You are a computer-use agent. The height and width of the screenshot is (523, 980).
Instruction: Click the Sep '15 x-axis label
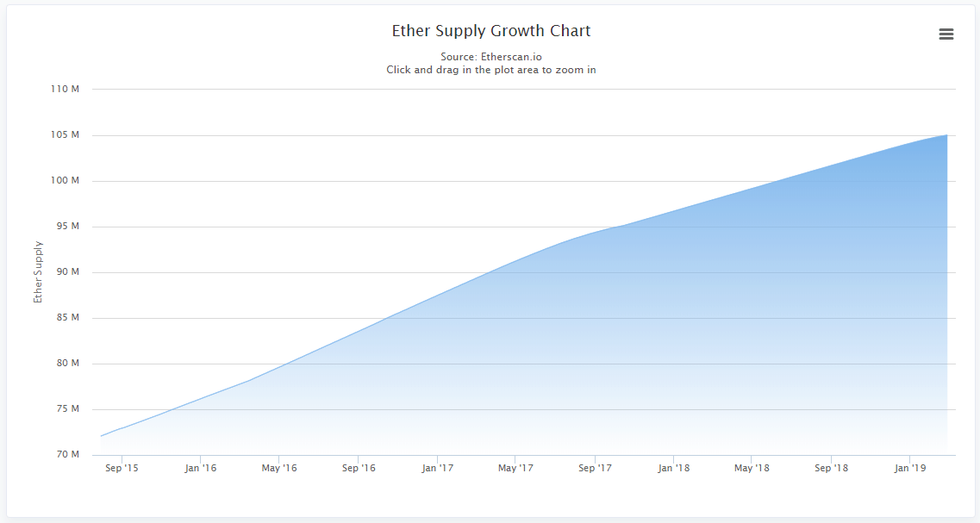pos(122,468)
